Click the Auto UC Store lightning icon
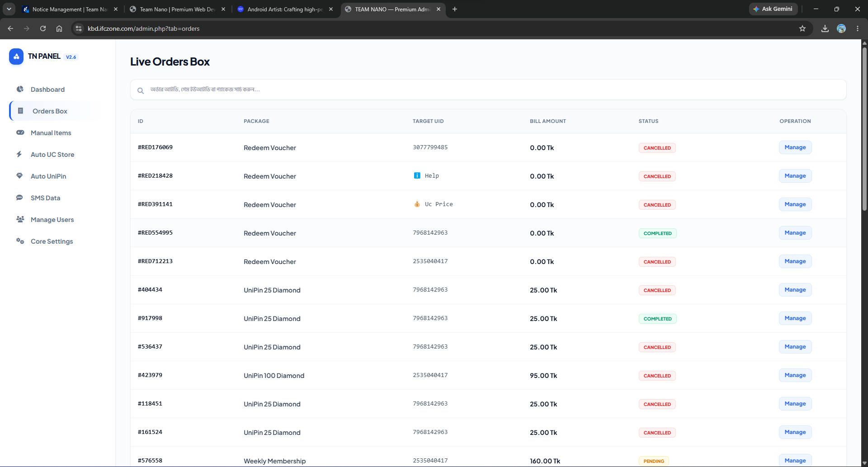Screen dimensions: 868x467 pos(19,154)
